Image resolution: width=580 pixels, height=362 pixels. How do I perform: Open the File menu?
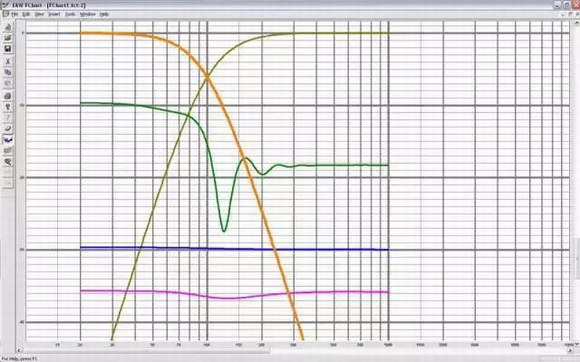14,14
